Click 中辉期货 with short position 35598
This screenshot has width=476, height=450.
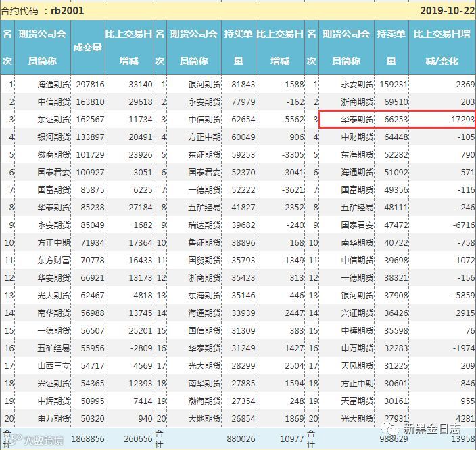pos(357,331)
